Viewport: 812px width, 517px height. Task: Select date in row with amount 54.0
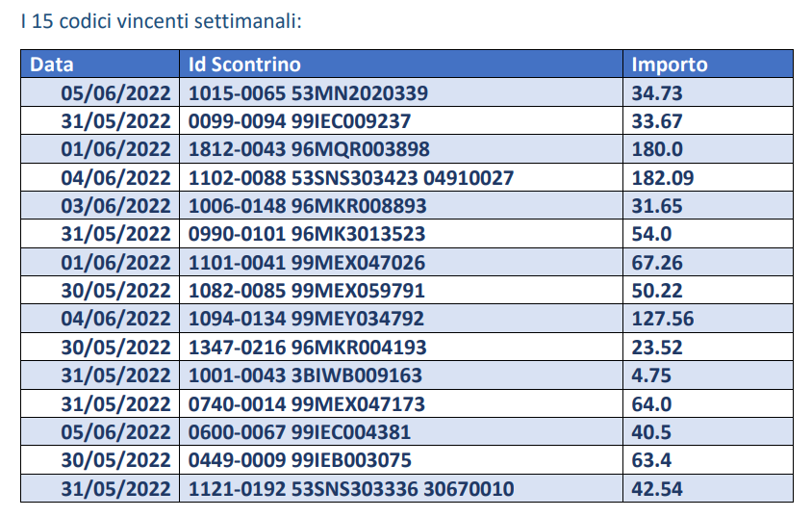pyautogui.click(x=116, y=234)
